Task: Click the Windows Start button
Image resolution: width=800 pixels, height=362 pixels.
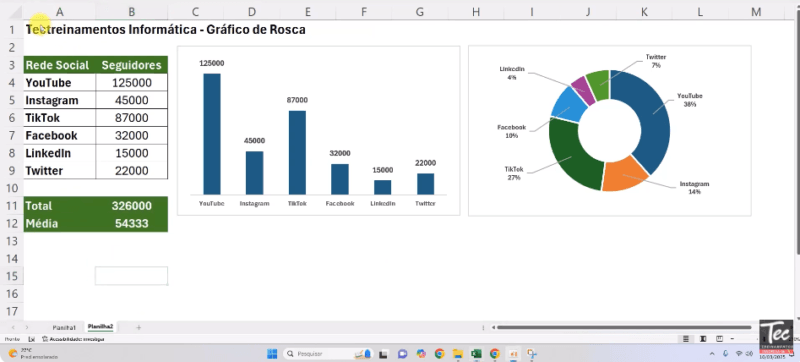Action: pyautogui.click(x=272, y=353)
